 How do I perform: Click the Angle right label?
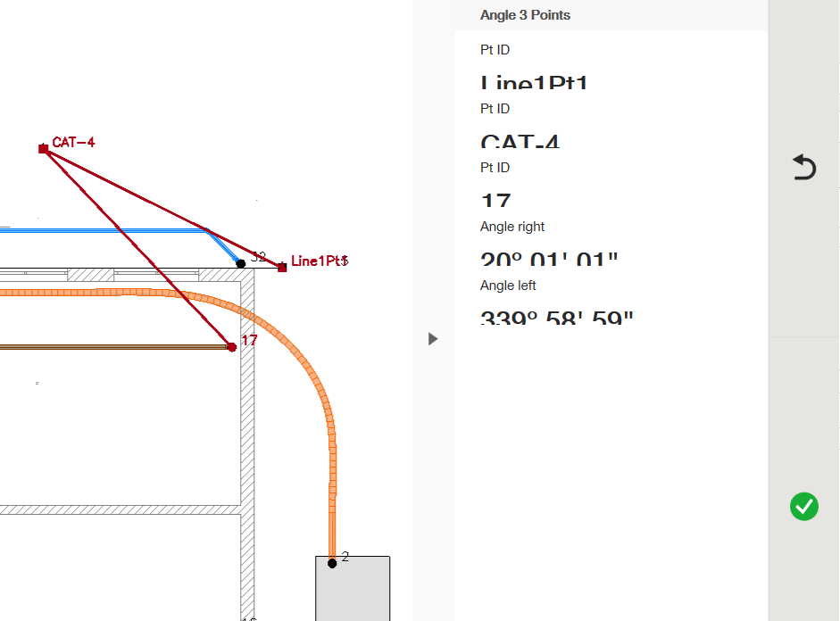click(512, 227)
